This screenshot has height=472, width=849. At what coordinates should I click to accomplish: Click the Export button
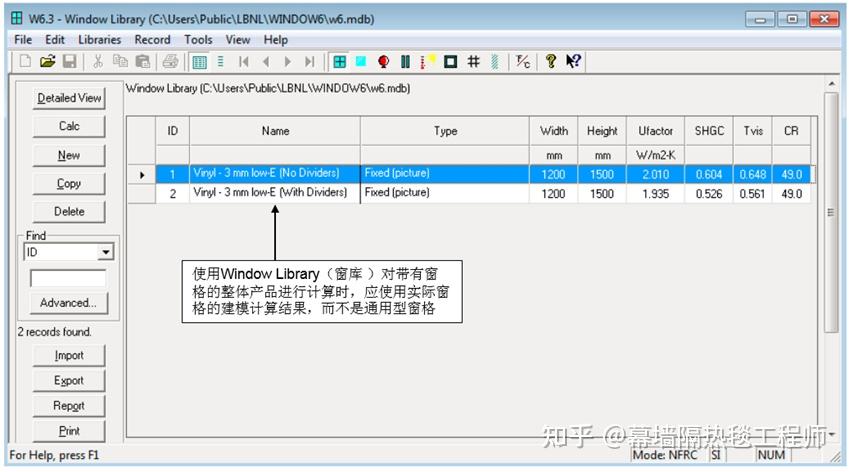tap(69, 381)
